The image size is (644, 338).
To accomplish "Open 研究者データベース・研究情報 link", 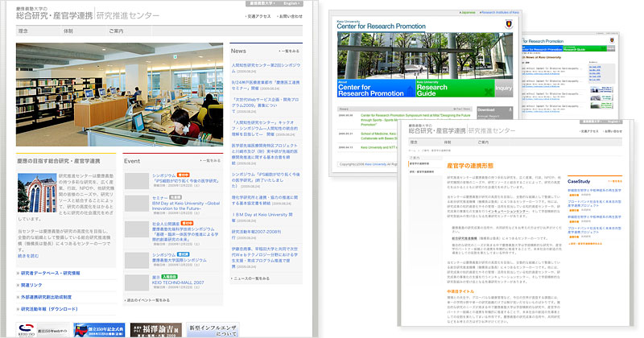I will click(51, 273).
